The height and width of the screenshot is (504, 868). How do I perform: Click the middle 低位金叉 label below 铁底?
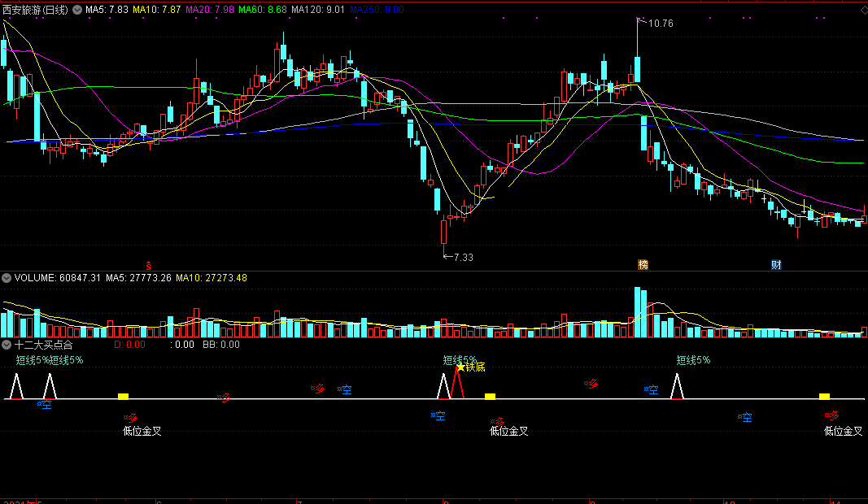[508, 431]
